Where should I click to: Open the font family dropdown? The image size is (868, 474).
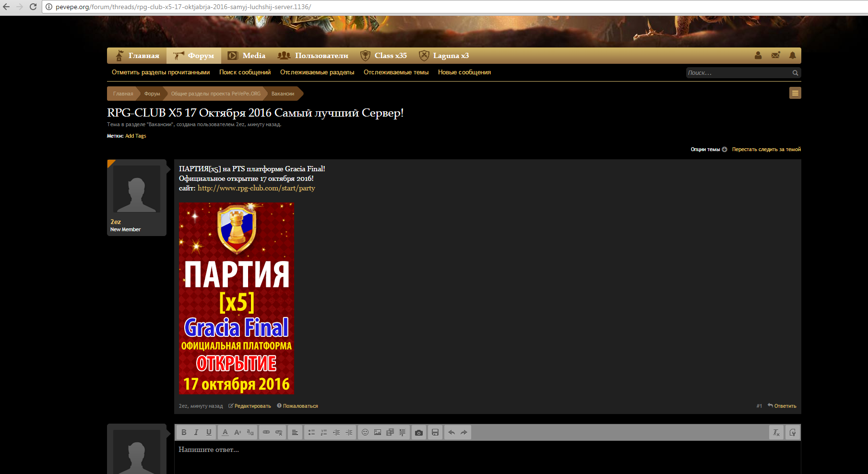pos(250,432)
